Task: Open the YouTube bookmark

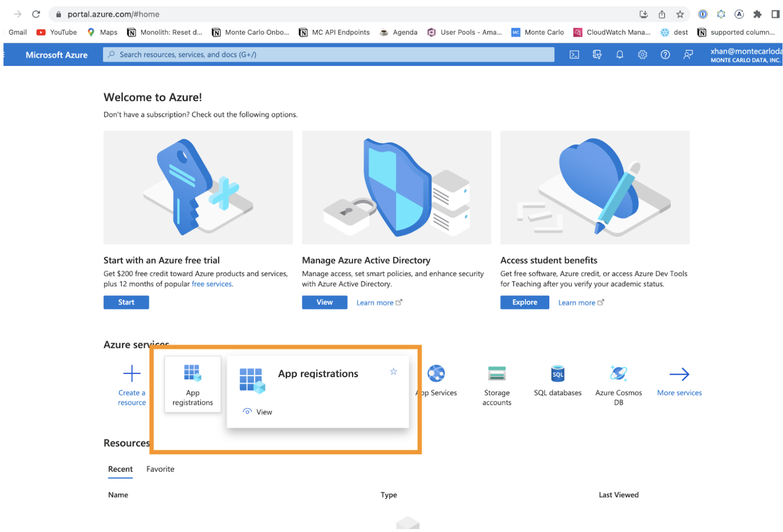Action: 57,32
